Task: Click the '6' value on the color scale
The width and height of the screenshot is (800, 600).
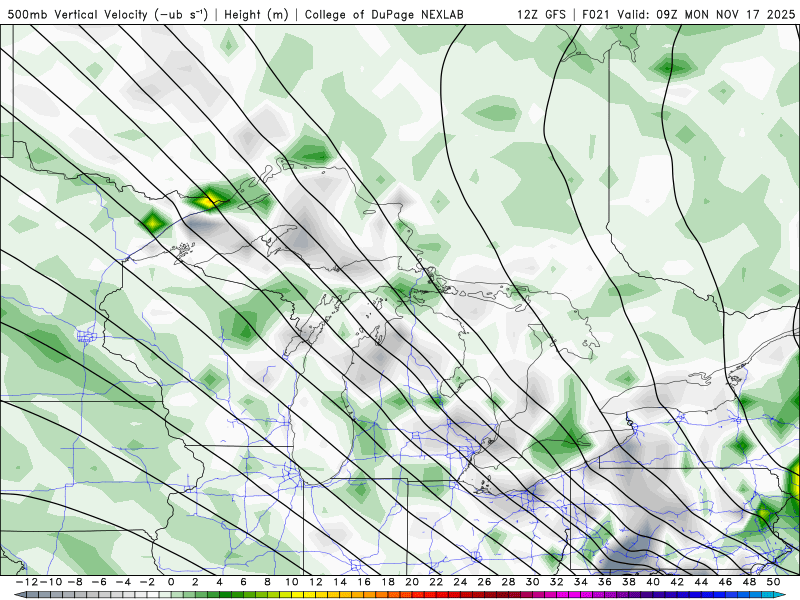Action: pos(243,582)
